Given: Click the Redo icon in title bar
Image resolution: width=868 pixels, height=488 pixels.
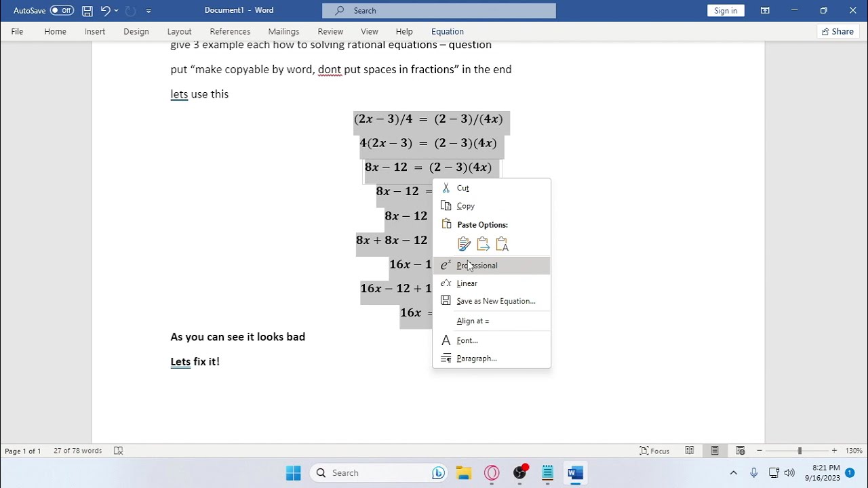Looking at the screenshot, I should [x=131, y=11].
